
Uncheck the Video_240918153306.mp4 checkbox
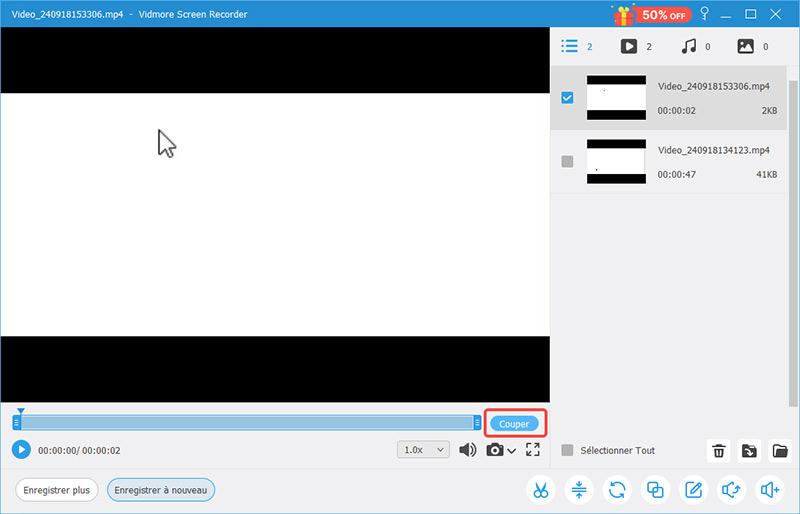[x=567, y=98]
